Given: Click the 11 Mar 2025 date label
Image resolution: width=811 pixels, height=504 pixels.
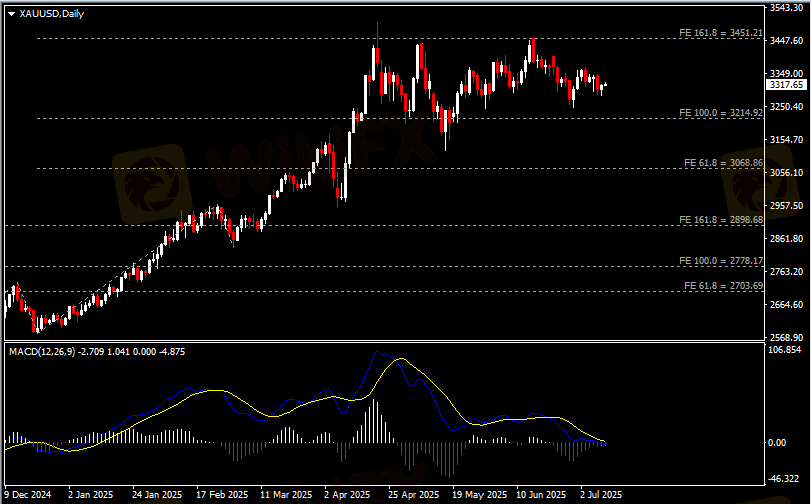Looking at the screenshot, I should point(286,495).
